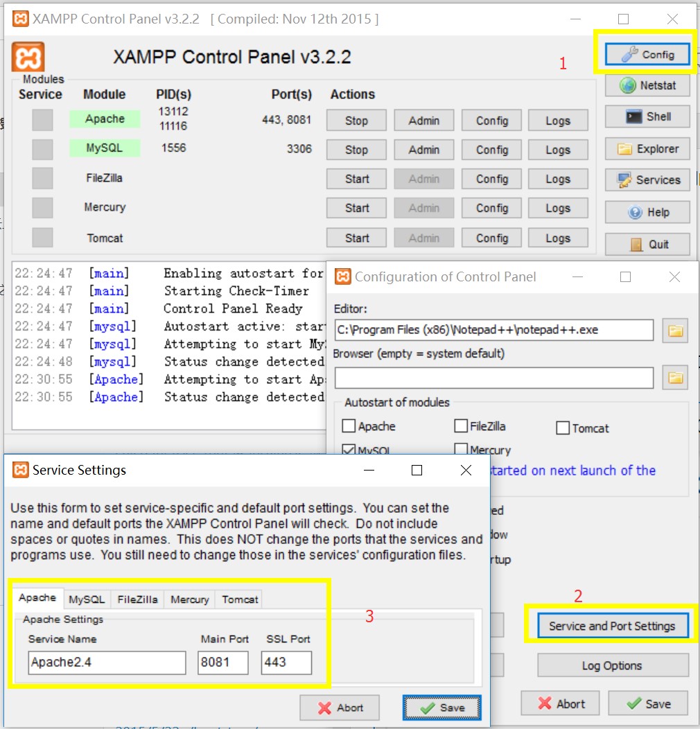Switch to the MySQL settings tab
This screenshot has width=700, height=729.
pos(87,599)
